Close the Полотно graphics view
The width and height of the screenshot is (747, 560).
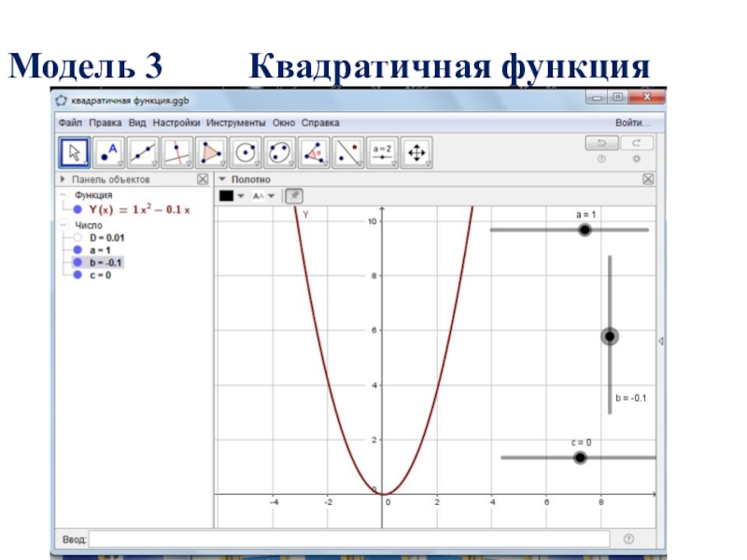pos(648,179)
